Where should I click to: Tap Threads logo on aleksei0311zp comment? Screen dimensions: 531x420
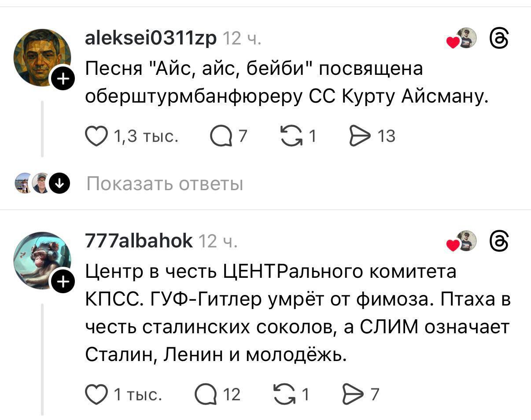pyautogui.click(x=499, y=39)
